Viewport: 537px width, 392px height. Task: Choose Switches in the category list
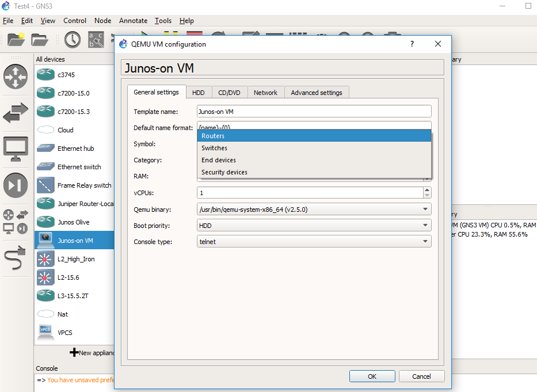tap(314, 148)
